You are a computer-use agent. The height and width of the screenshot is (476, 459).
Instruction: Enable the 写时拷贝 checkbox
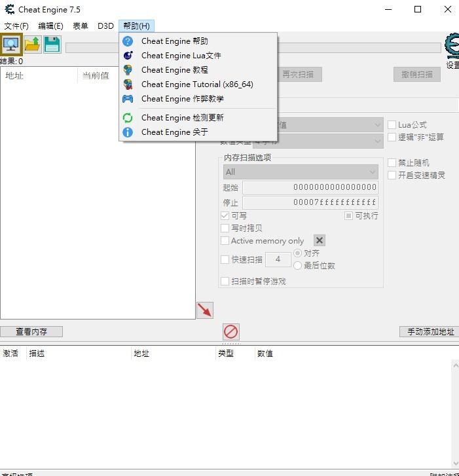coord(225,229)
